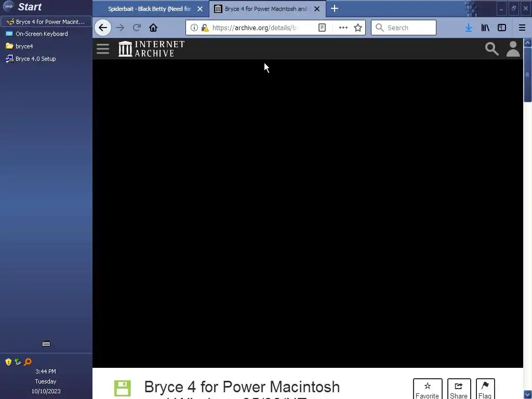Show downloads progress arrow
This screenshot has width=532, height=399.
point(469,28)
